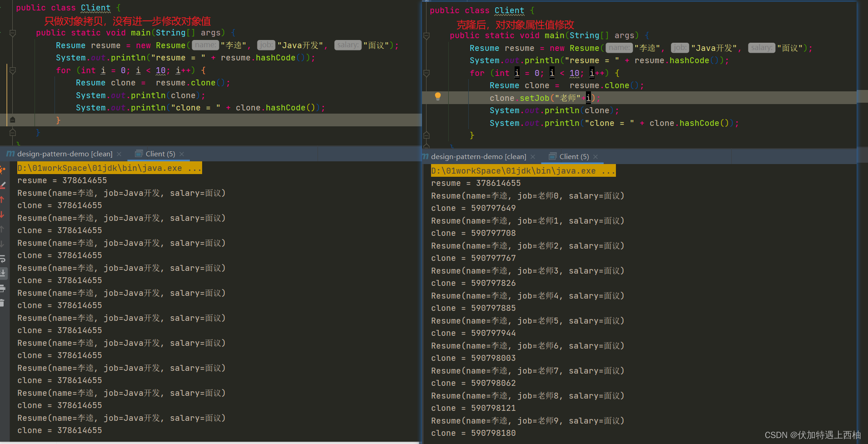
Task: Click the run icon on the right Client (5) tab
Action: point(552,157)
